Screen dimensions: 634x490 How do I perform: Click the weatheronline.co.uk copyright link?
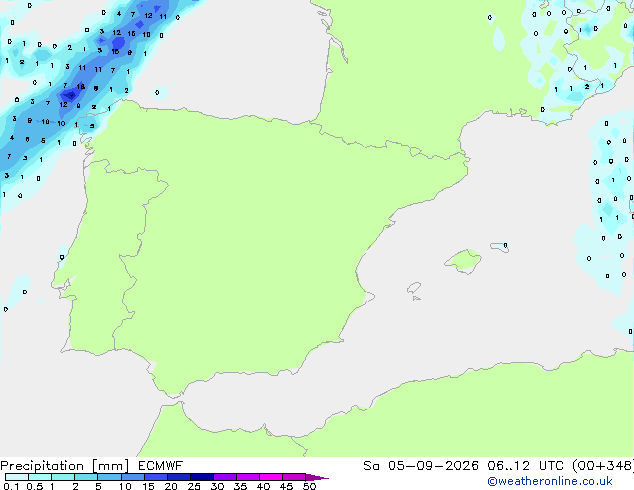click(550, 481)
